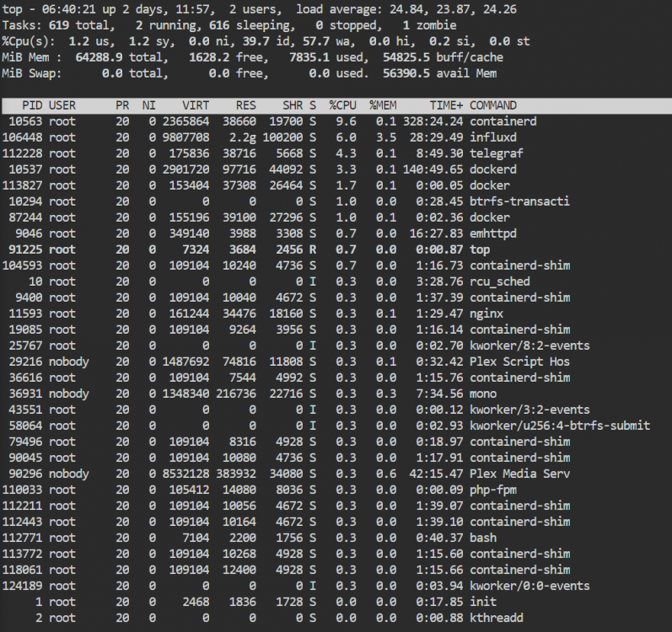Click PID 9400 of containerd-shim
The width and height of the screenshot is (672, 632).
click(x=29, y=297)
